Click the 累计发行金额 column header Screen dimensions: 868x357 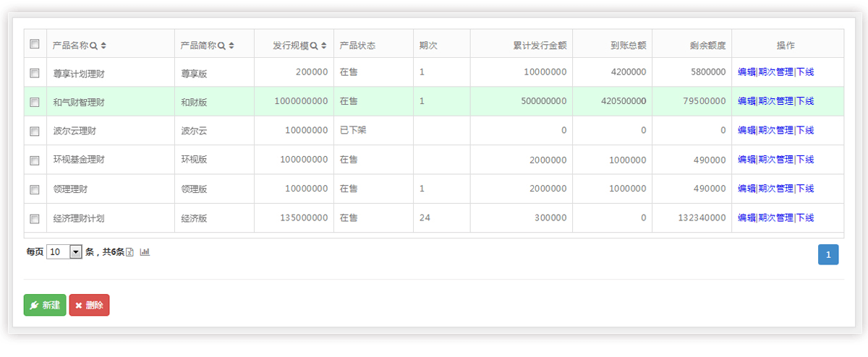522,45
